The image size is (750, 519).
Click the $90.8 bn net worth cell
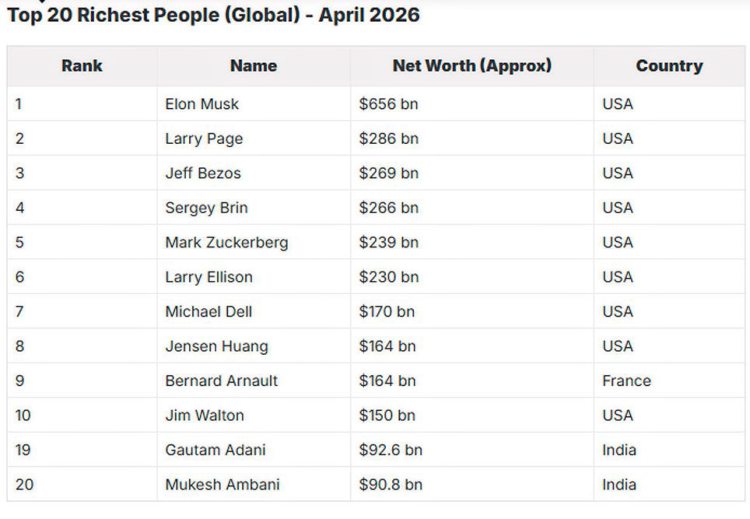tap(391, 485)
